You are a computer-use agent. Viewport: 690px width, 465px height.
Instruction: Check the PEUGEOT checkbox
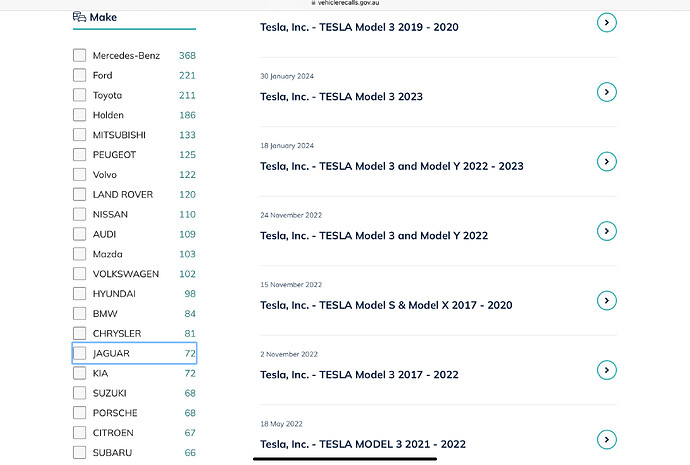(x=79, y=154)
